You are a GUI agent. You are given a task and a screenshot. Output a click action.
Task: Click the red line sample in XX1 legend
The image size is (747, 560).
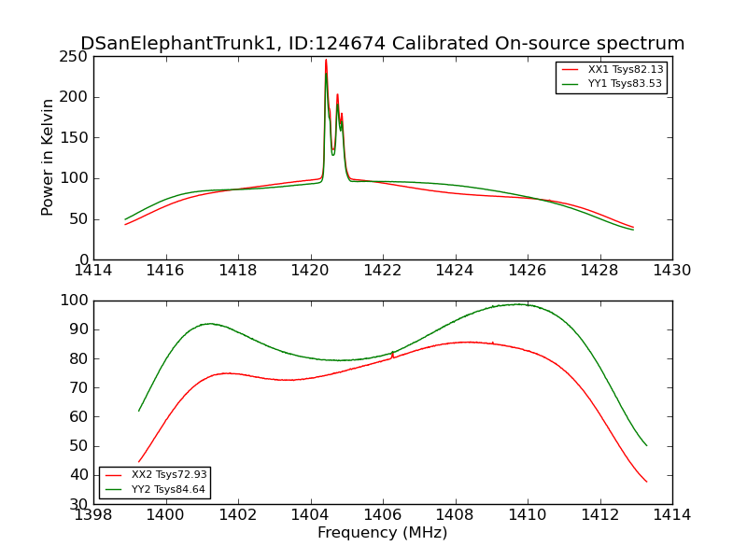tap(571, 69)
